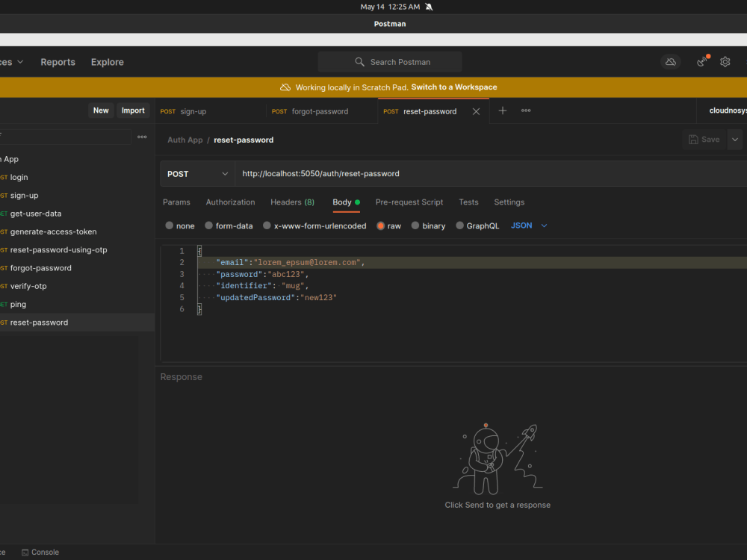Click the search magnifier icon
The width and height of the screenshot is (747, 560).
[x=360, y=62]
